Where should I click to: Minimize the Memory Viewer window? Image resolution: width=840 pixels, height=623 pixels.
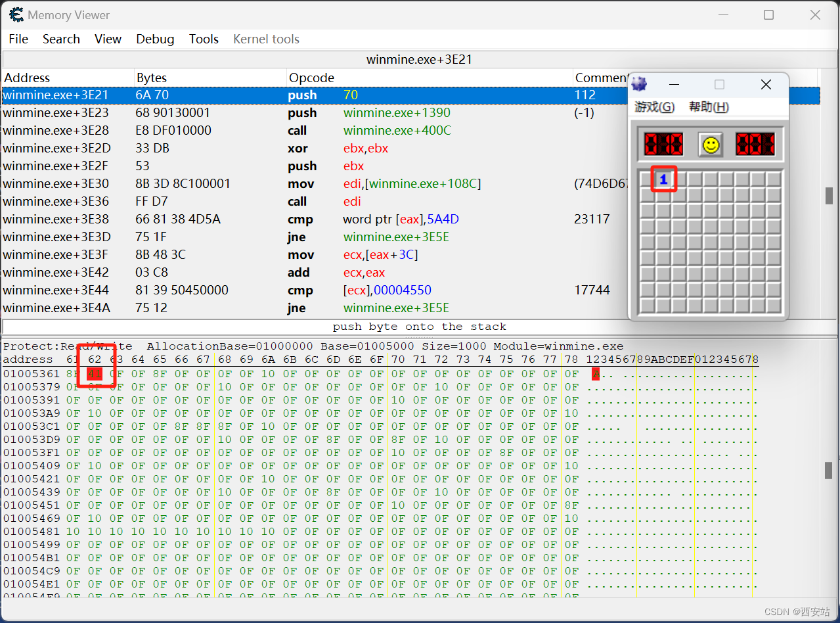click(x=722, y=14)
